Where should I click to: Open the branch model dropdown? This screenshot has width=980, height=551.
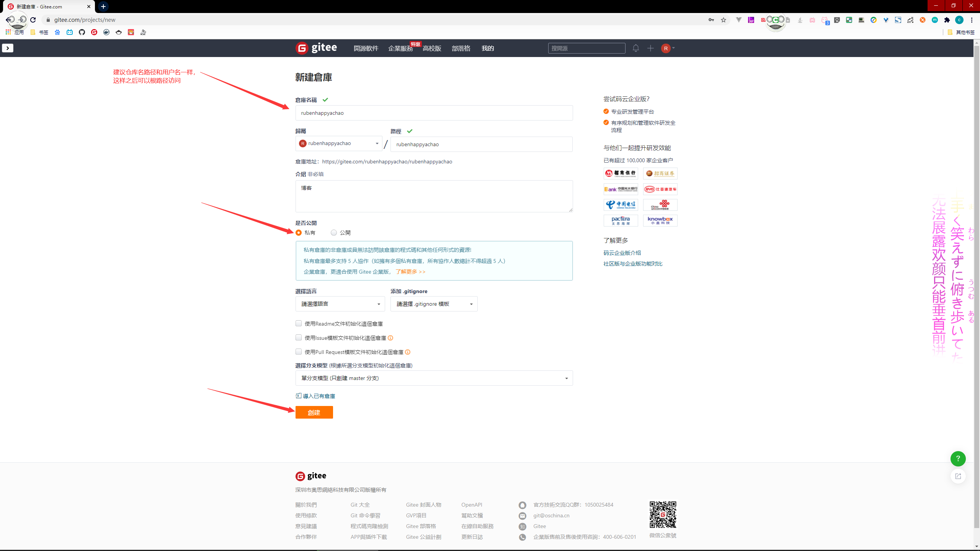[x=434, y=378]
